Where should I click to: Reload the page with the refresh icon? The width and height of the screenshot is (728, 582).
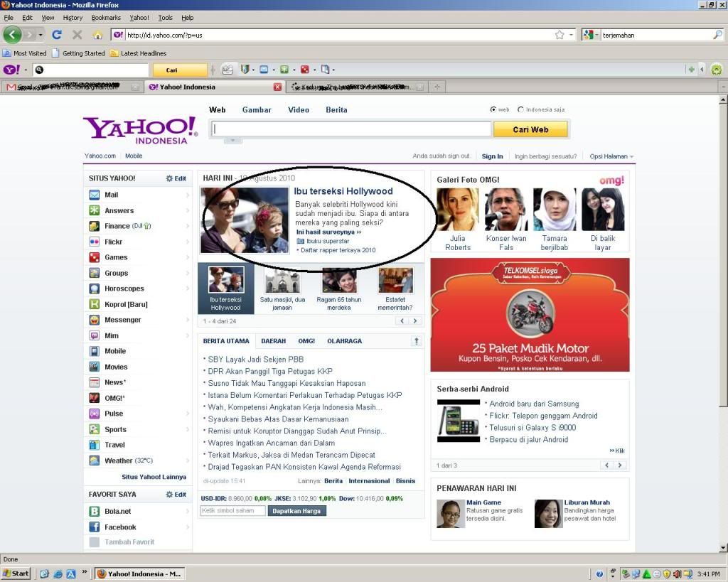57,35
